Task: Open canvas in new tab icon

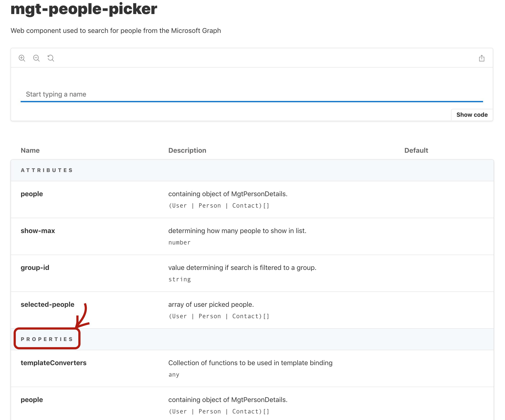Action: (x=482, y=58)
